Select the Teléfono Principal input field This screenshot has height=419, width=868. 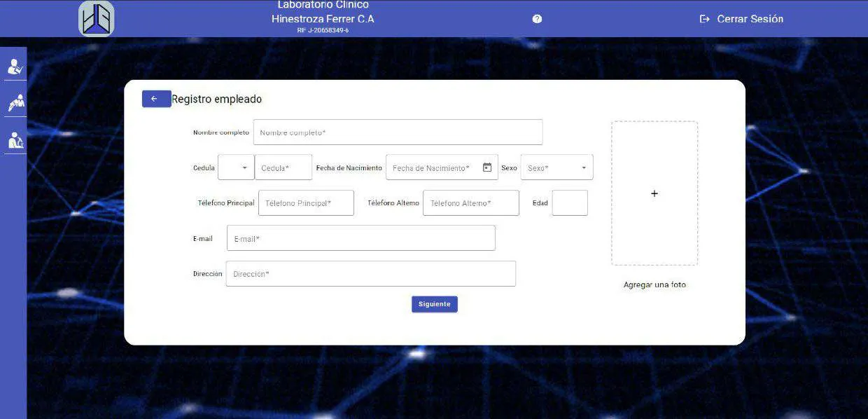coord(306,203)
